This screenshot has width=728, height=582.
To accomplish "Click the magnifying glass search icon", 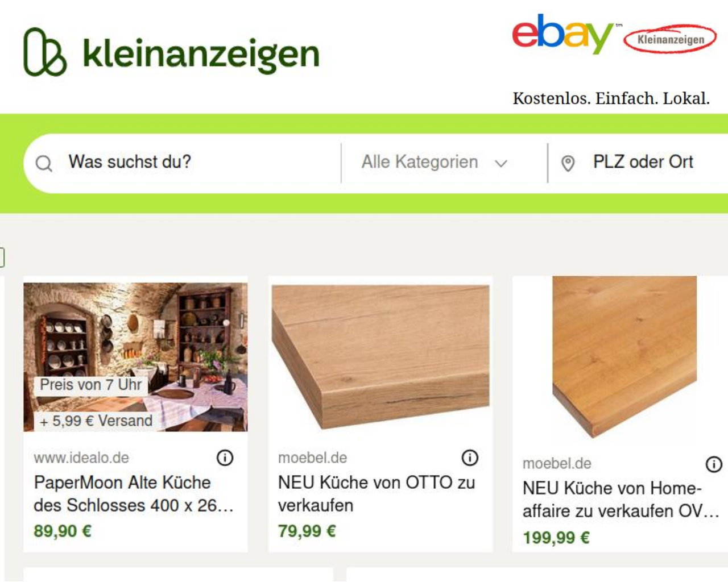I will tap(44, 164).
